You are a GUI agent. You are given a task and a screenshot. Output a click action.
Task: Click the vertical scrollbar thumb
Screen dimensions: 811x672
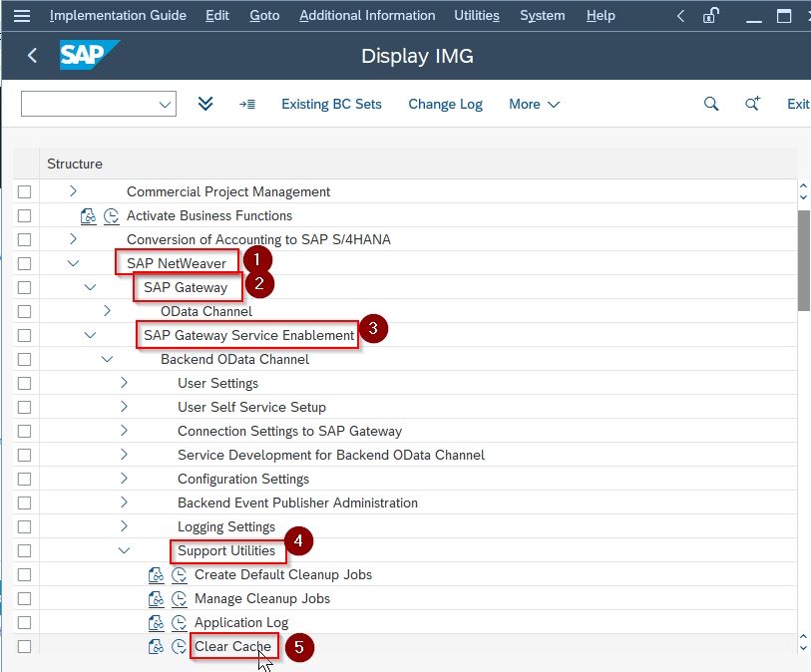point(803,260)
